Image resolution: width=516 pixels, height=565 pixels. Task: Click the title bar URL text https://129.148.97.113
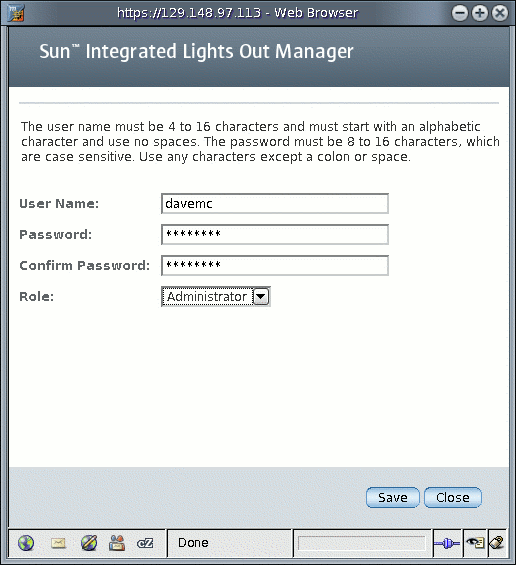(x=189, y=13)
